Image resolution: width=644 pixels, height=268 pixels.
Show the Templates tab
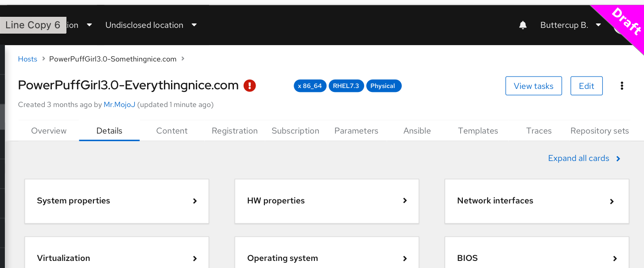pyautogui.click(x=478, y=131)
